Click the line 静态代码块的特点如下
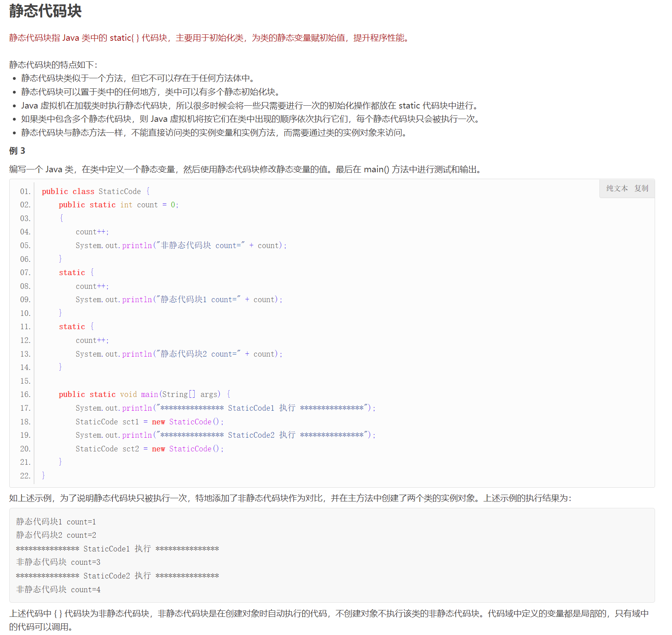 [53, 65]
